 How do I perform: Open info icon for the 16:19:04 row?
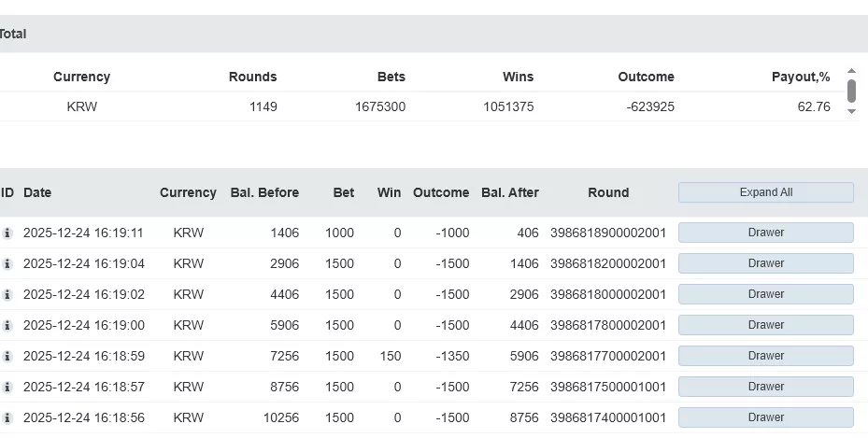click(7, 264)
